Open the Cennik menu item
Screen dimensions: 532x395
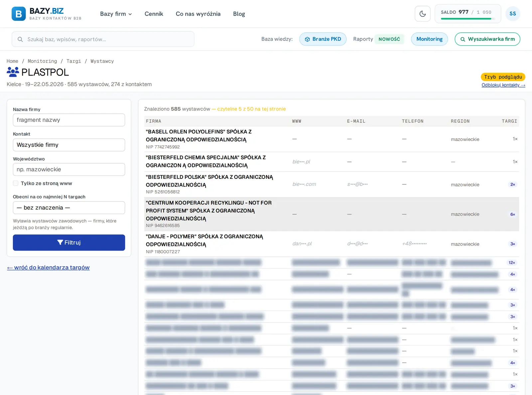(154, 14)
